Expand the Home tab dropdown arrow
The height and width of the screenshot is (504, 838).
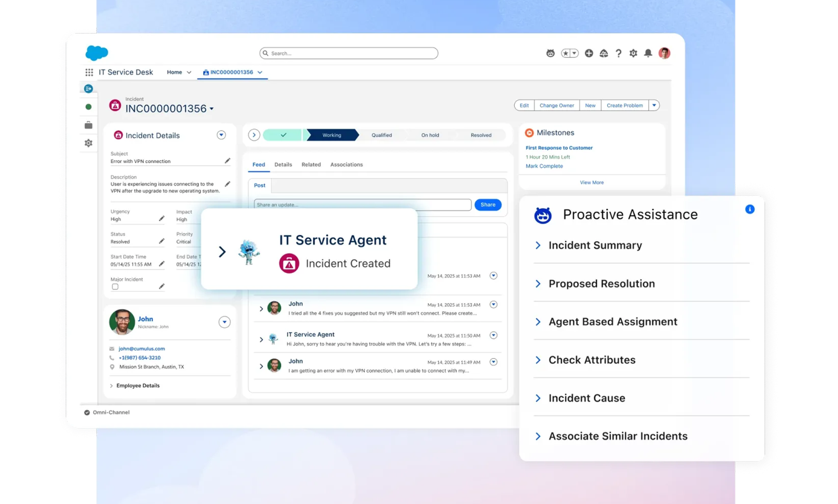coord(189,72)
